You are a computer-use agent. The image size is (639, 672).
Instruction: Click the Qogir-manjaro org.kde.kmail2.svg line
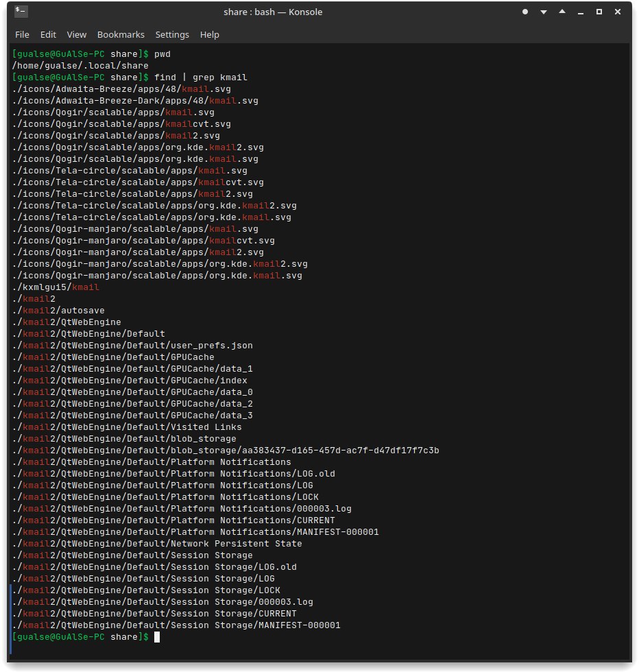[160, 263]
